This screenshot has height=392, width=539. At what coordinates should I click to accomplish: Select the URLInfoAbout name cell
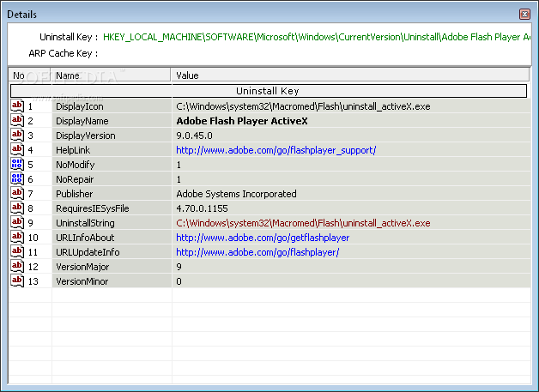(x=112, y=238)
